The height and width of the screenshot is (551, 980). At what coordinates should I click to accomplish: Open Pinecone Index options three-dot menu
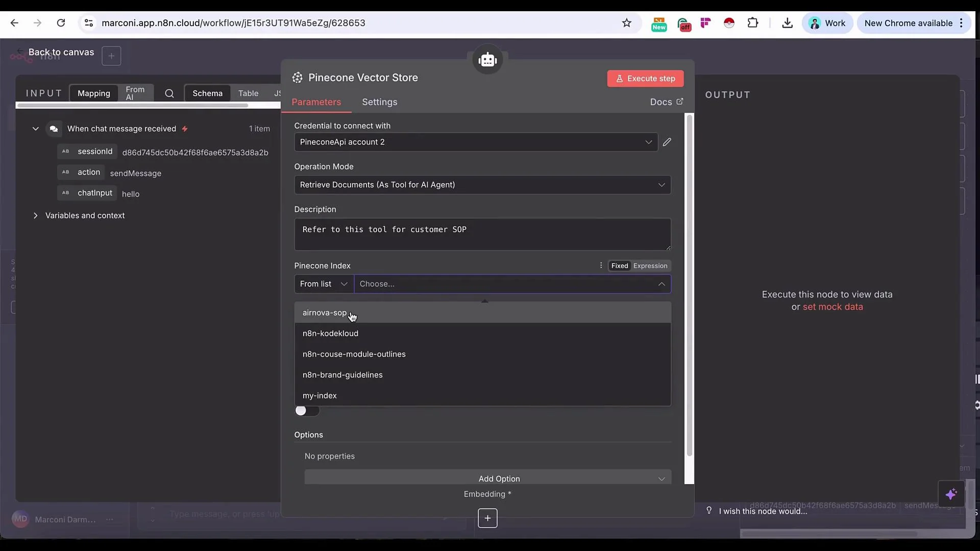point(601,265)
